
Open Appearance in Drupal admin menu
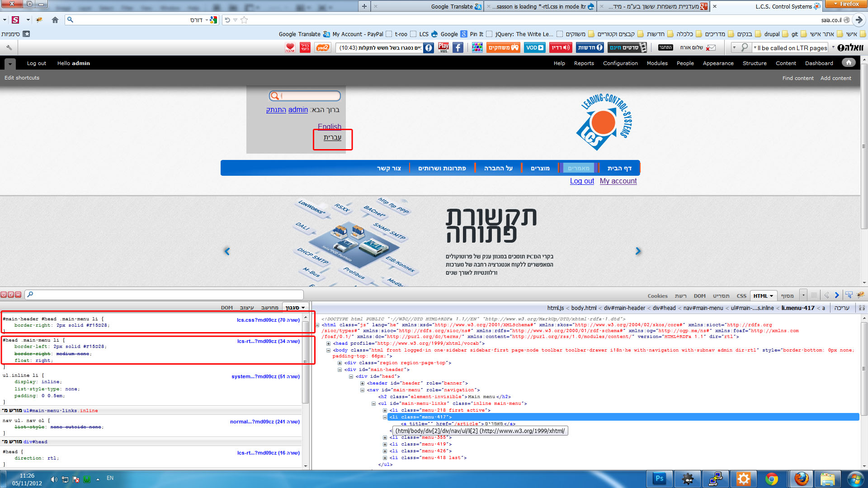pyautogui.click(x=718, y=63)
